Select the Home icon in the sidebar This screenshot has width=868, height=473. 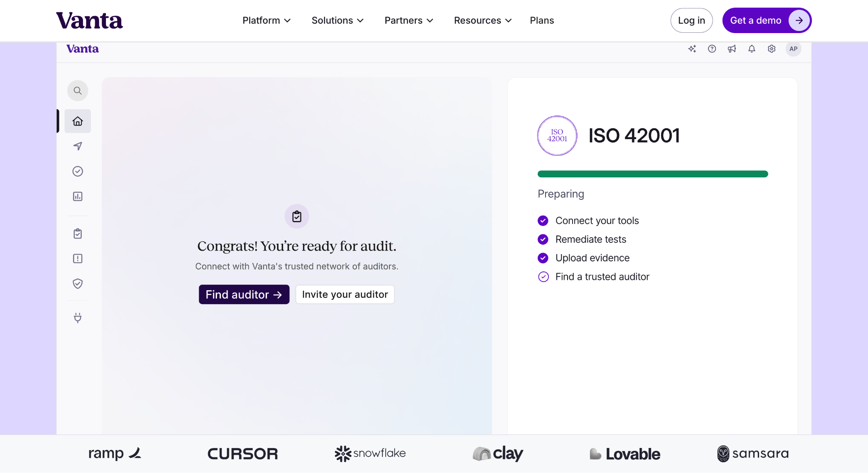coord(78,121)
